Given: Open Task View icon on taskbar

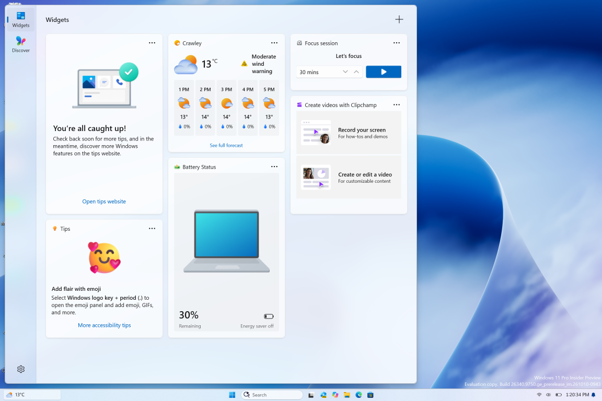Looking at the screenshot, I should (x=311, y=395).
